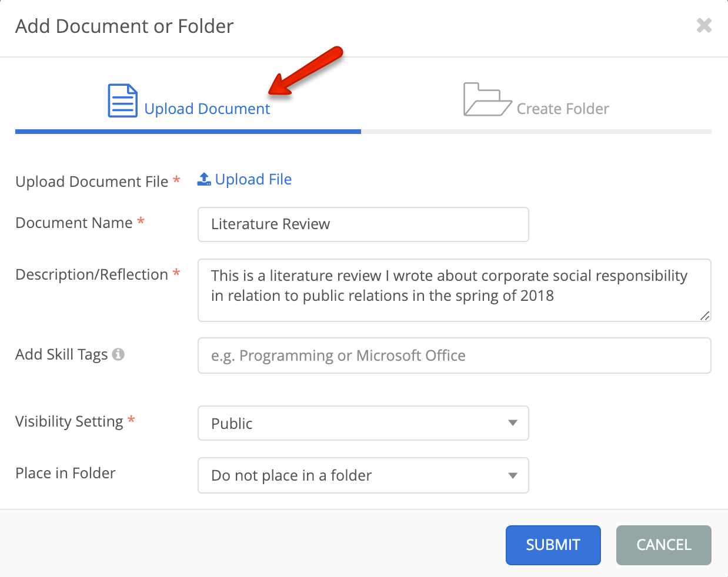Click the Description/Reflection text area

pyautogui.click(x=455, y=290)
